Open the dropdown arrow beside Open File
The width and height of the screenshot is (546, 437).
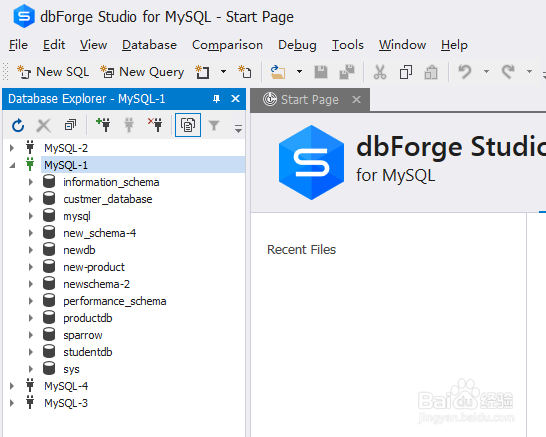click(299, 72)
